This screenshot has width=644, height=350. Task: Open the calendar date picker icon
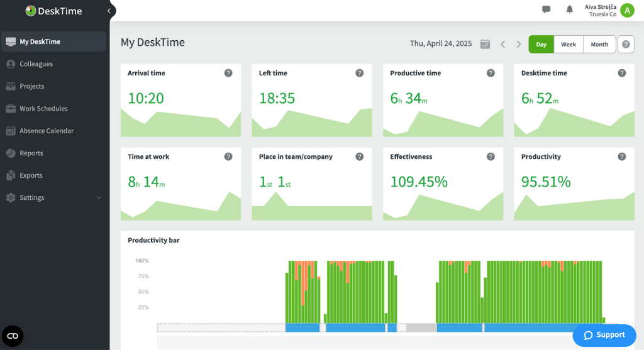point(485,44)
